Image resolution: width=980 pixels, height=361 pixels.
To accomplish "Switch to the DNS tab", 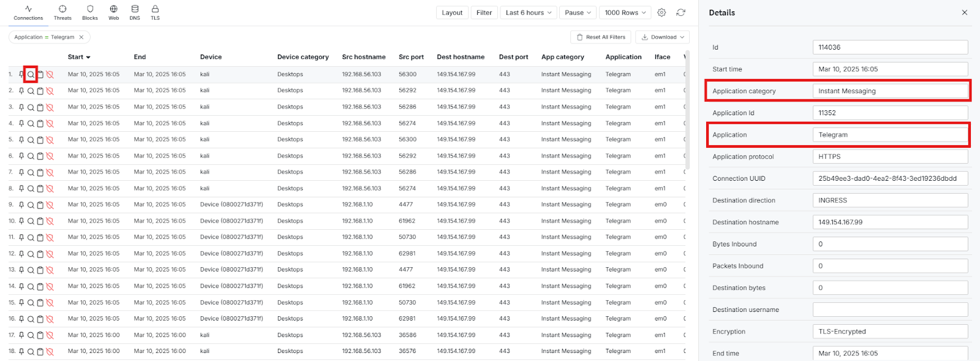I will tap(135, 12).
